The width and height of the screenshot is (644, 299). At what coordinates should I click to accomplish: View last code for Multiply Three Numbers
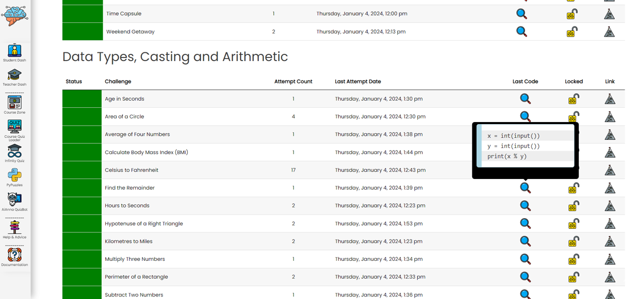pyautogui.click(x=525, y=259)
